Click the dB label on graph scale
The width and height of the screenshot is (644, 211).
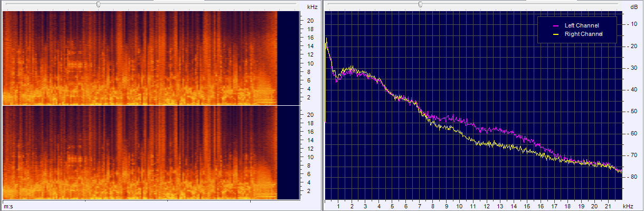pos(633,7)
